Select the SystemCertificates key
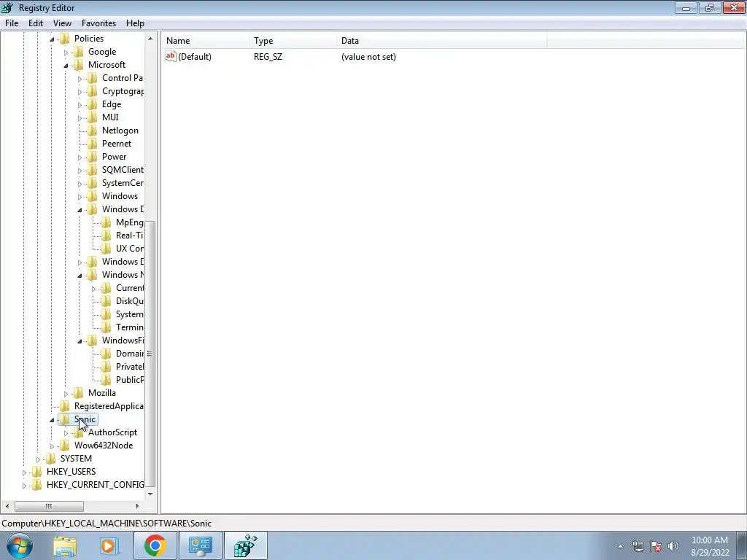The height and width of the screenshot is (560, 747). pos(123,183)
